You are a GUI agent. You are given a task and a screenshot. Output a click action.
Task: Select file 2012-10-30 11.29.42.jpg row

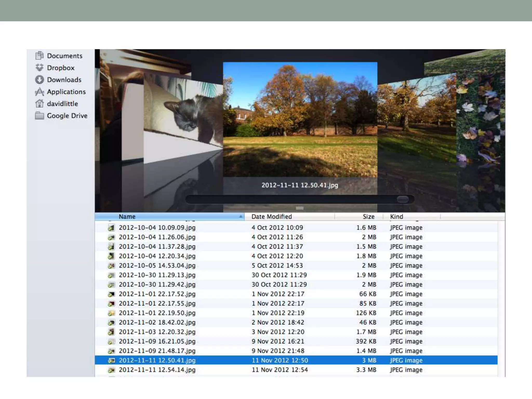coord(157,284)
